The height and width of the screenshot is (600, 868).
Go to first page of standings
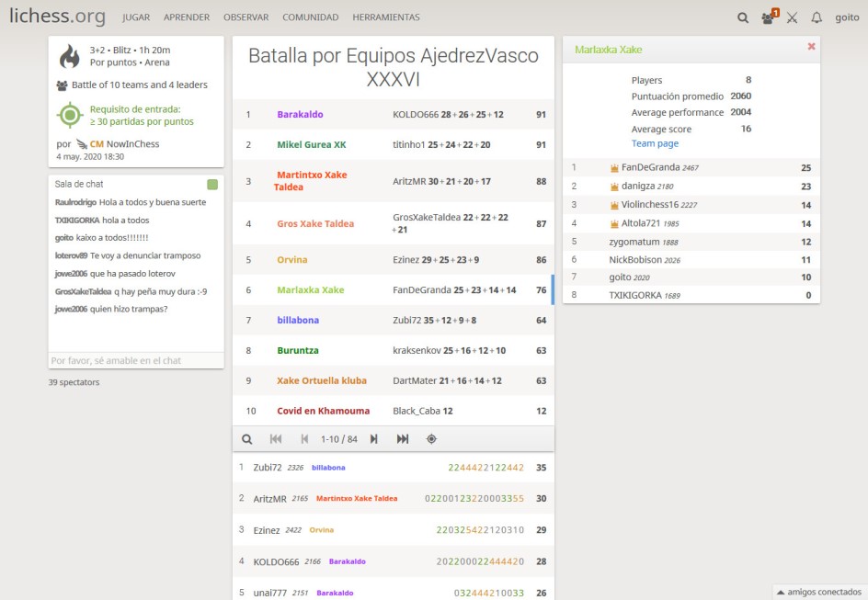(276, 439)
